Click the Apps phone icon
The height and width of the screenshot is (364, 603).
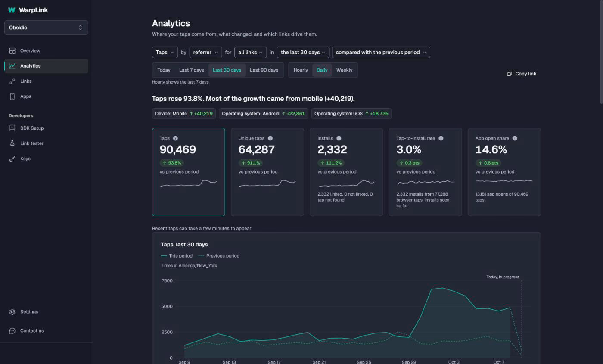pyautogui.click(x=12, y=96)
